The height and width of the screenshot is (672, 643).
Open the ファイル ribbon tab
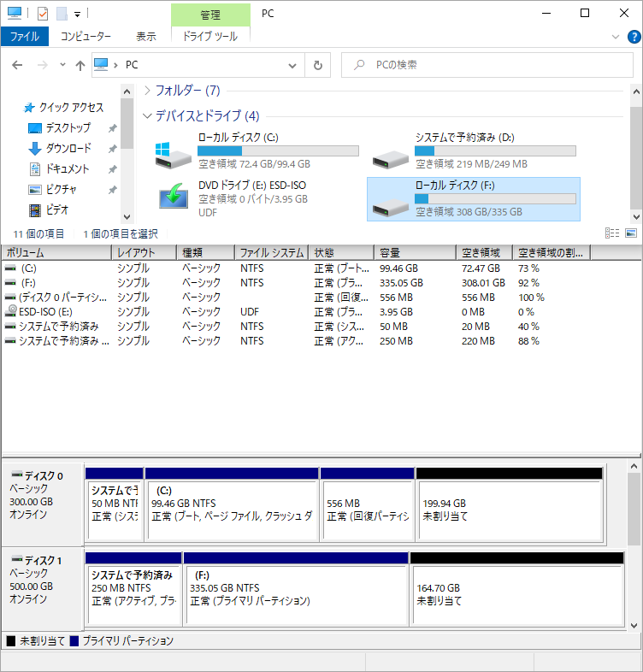point(25,37)
